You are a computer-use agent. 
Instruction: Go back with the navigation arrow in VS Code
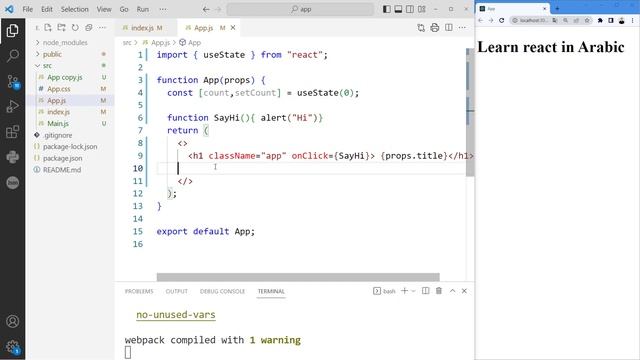point(206,9)
